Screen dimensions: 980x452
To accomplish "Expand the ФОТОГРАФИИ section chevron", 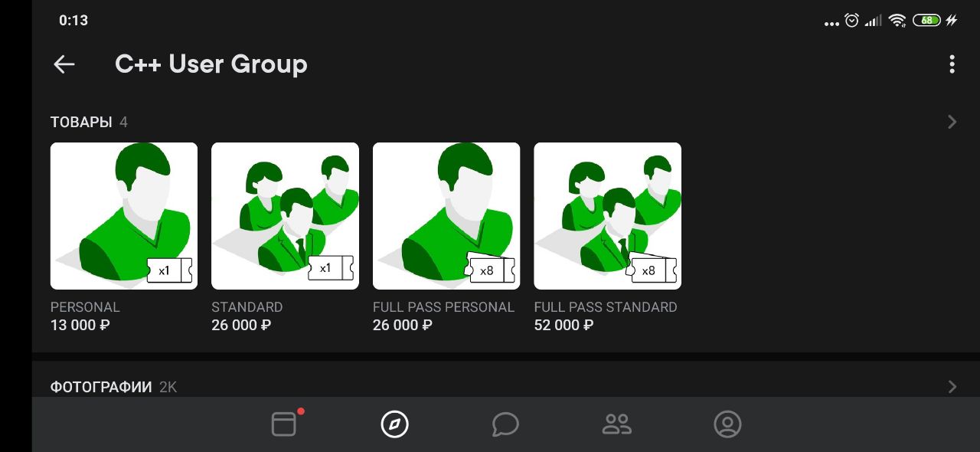I will (952, 387).
